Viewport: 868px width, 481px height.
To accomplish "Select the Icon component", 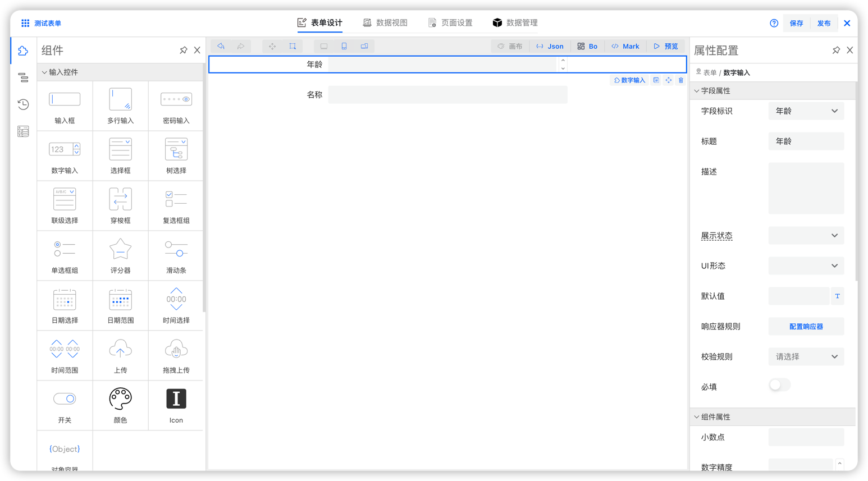I will [x=176, y=406].
